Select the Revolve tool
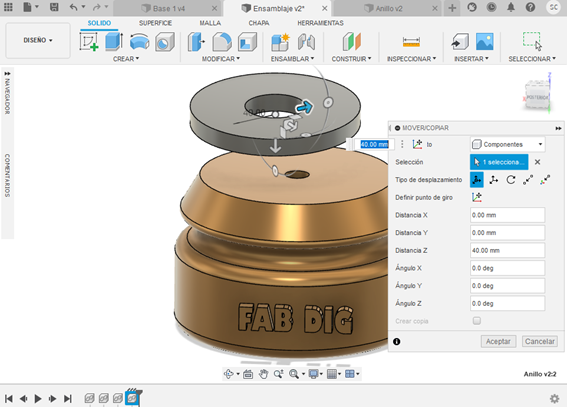 pos(139,41)
